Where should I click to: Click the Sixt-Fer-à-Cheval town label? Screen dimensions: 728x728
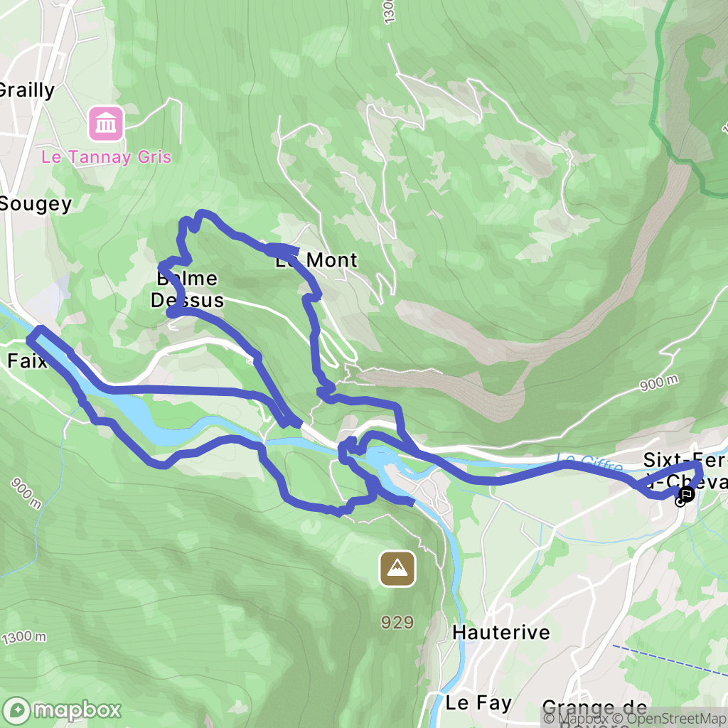[685, 471]
